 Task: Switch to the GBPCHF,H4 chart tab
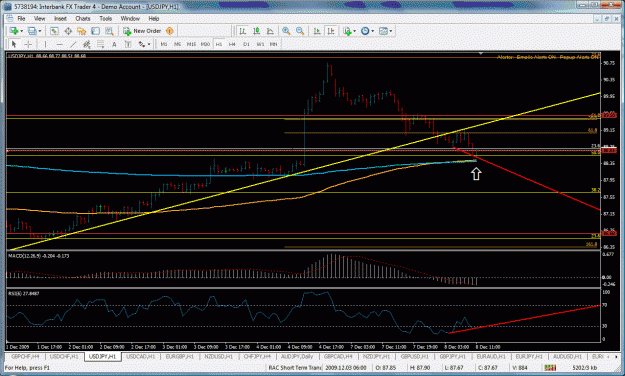[x=25, y=356]
